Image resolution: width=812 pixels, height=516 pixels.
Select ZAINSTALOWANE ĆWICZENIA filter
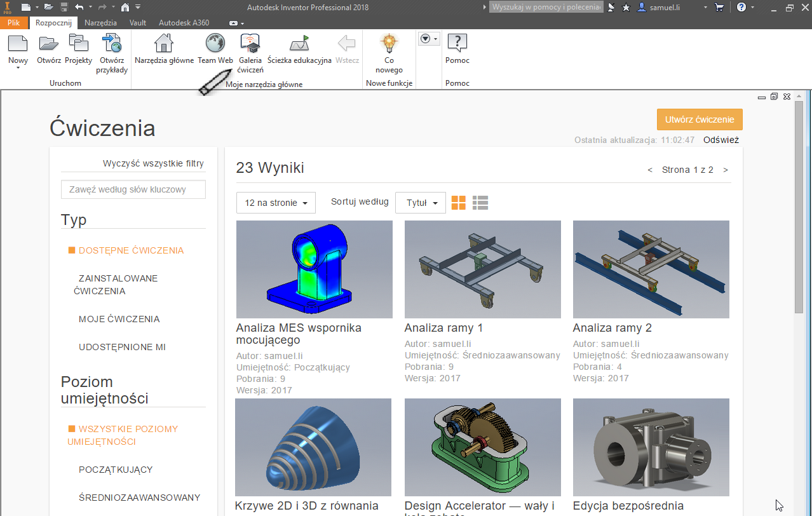click(x=116, y=285)
